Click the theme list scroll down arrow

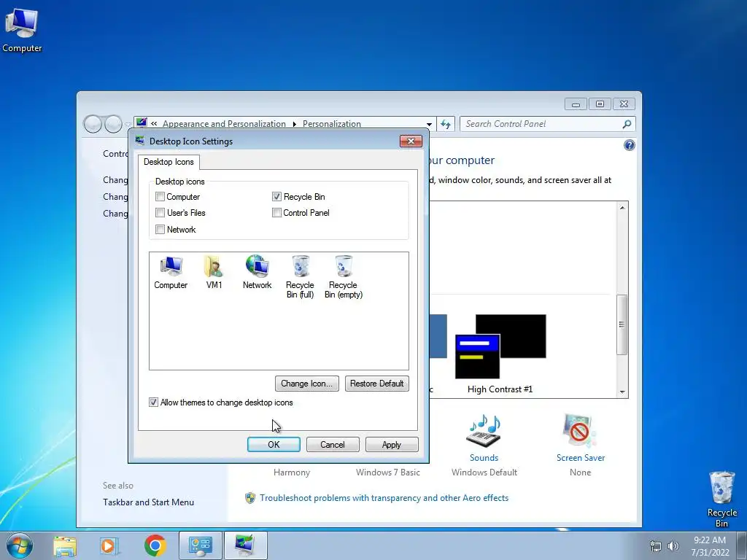click(622, 392)
